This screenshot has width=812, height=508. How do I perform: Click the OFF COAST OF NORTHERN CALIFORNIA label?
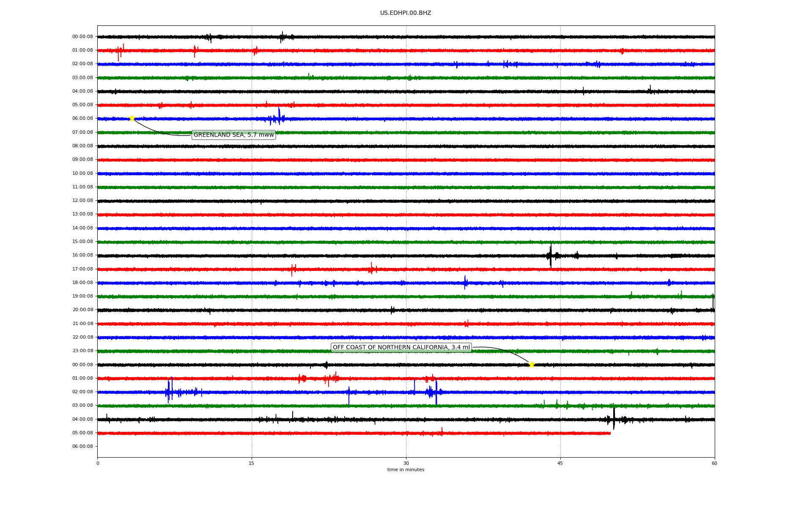(x=401, y=348)
